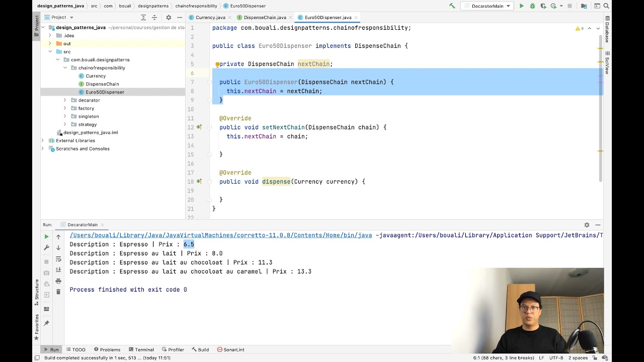Expand the .idea folder
Image resolution: width=644 pixels, height=362 pixels.
pyautogui.click(x=50, y=36)
